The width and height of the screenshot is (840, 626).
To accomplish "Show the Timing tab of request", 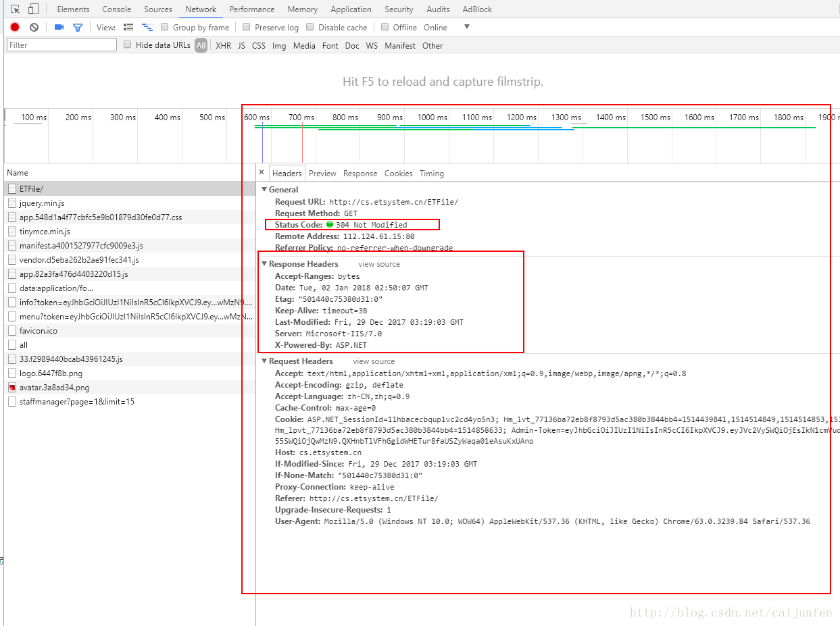I will pos(432,174).
